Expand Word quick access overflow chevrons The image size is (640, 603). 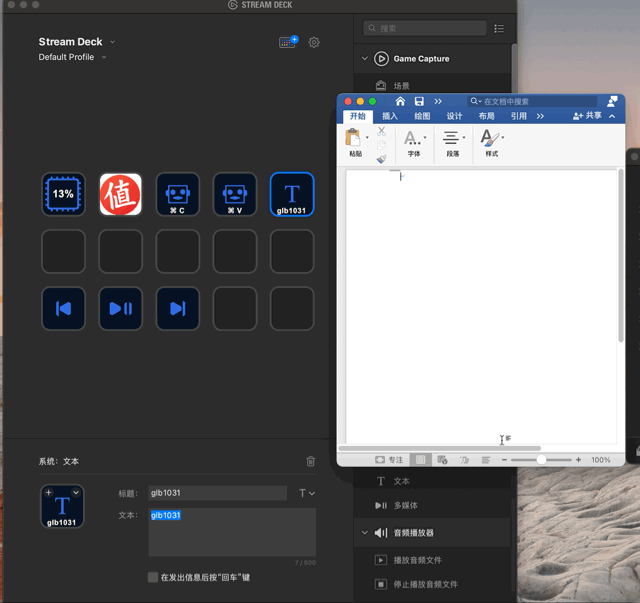coord(438,101)
